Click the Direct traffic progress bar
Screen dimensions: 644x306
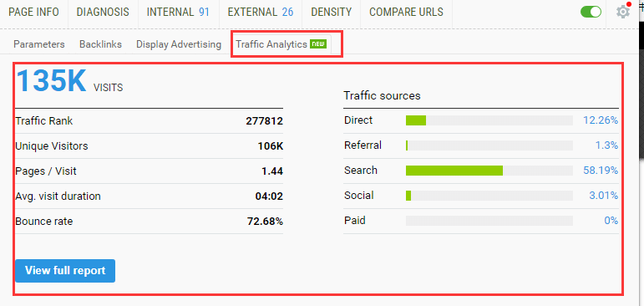click(x=489, y=120)
